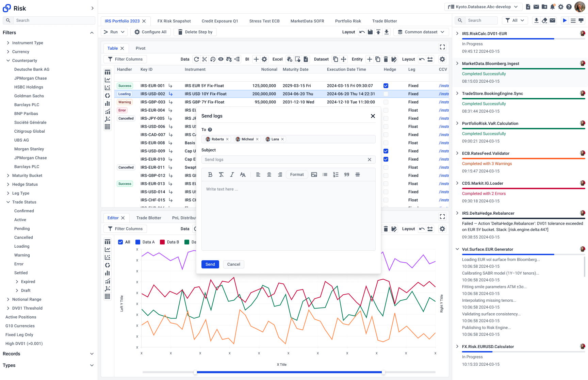Click fullscreen icon of Table panel
The width and height of the screenshot is (588, 380).
(442, 47)
